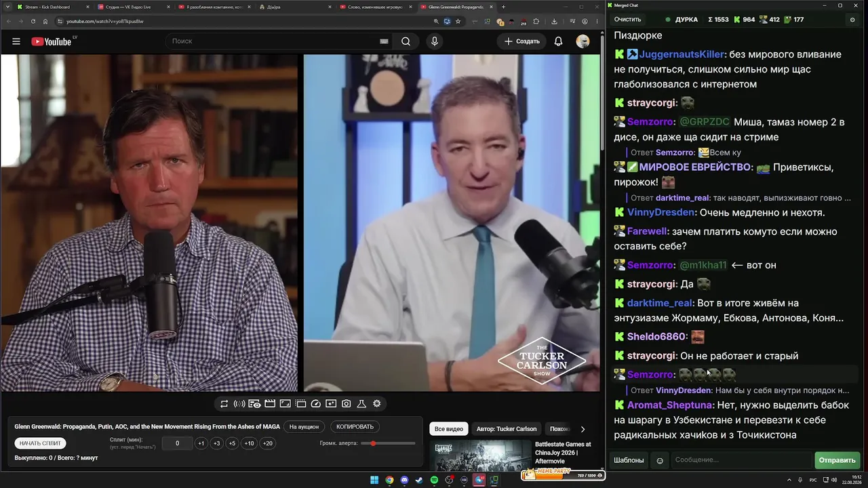The image size is (868, 488).
Task: Click the Создать button
Action: [x=522, y=41]
